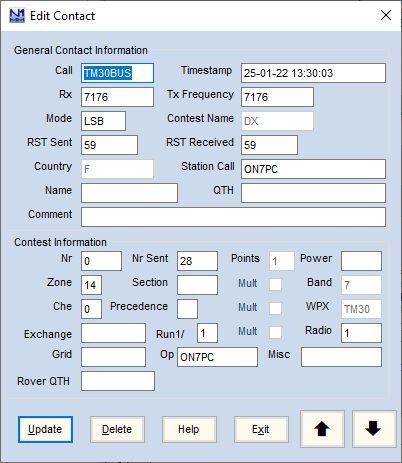Screen dimensions: 402x463
Task: Toggle the first Mult checkbox beside Section
Action: pyautogui.click(x=275, y=285)
